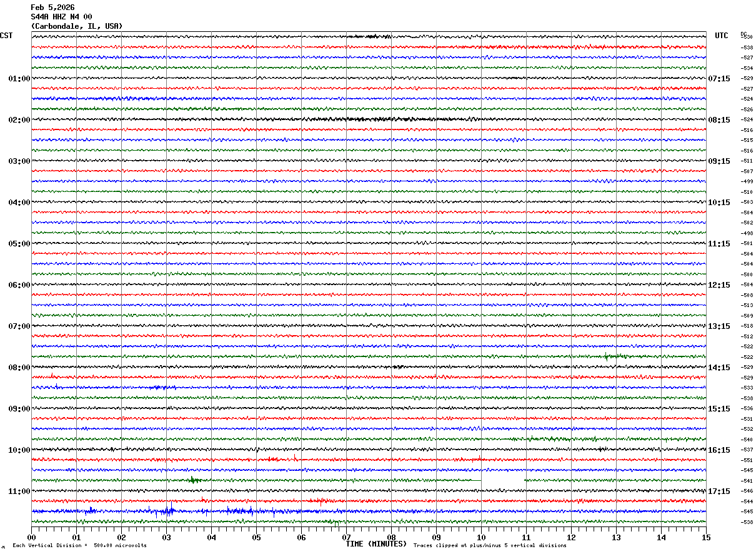Click the vertical division microvolts scale note
756x554 pixels.
click(x=79, y=546)
